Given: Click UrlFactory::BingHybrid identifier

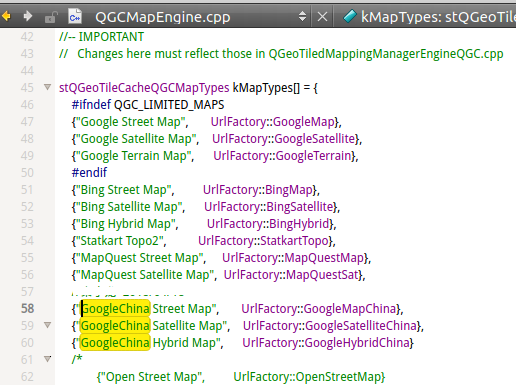Looking at the screenshot, I should click(268, 224).
